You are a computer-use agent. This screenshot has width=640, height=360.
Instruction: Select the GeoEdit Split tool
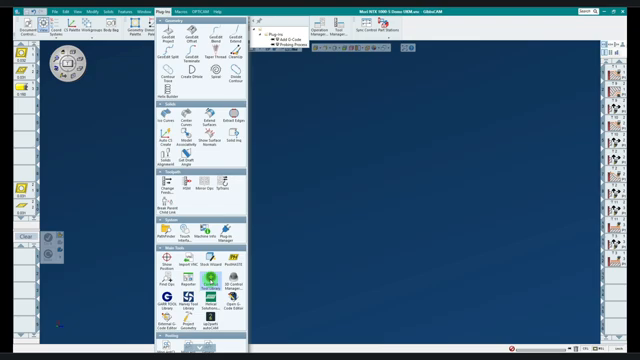coord(168,52)
